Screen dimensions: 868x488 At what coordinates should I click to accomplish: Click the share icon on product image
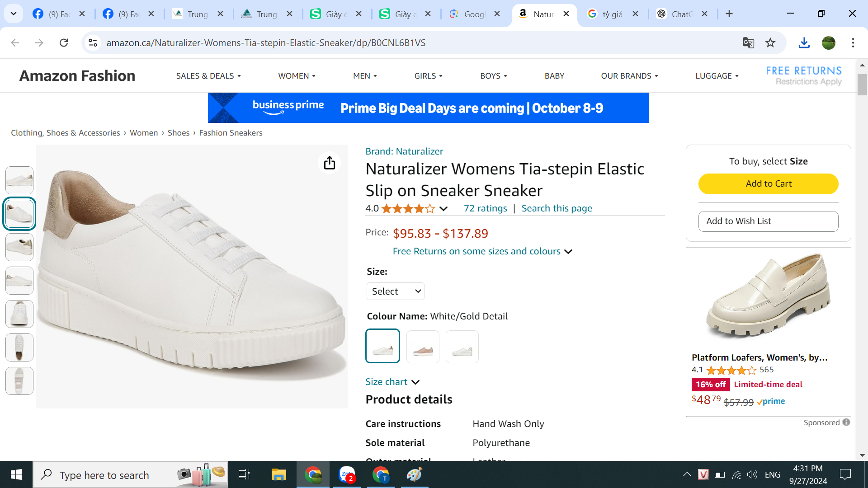point(330,163)
